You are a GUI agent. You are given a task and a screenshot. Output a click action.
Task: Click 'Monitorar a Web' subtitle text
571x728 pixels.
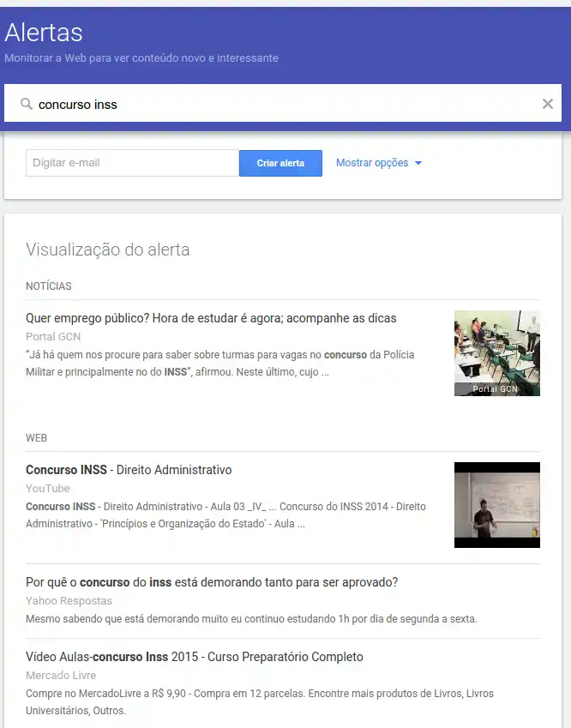point(141,58)
